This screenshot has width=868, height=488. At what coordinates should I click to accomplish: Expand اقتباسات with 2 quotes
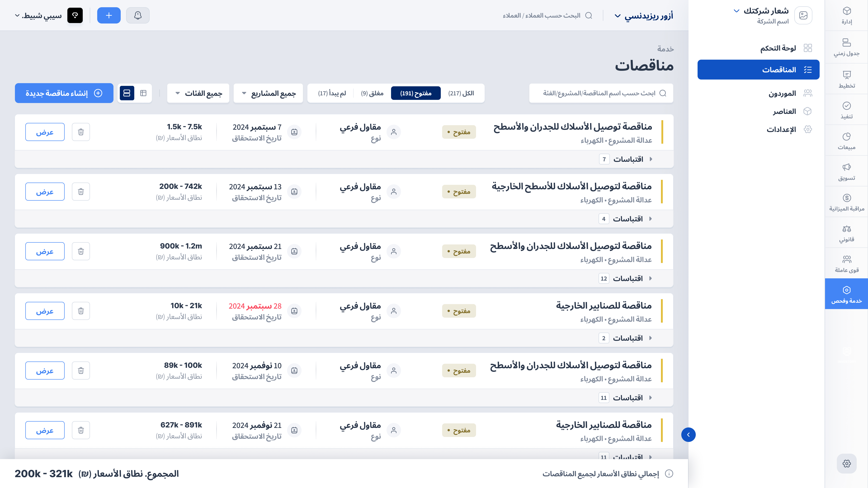click(x=626, y=338)
